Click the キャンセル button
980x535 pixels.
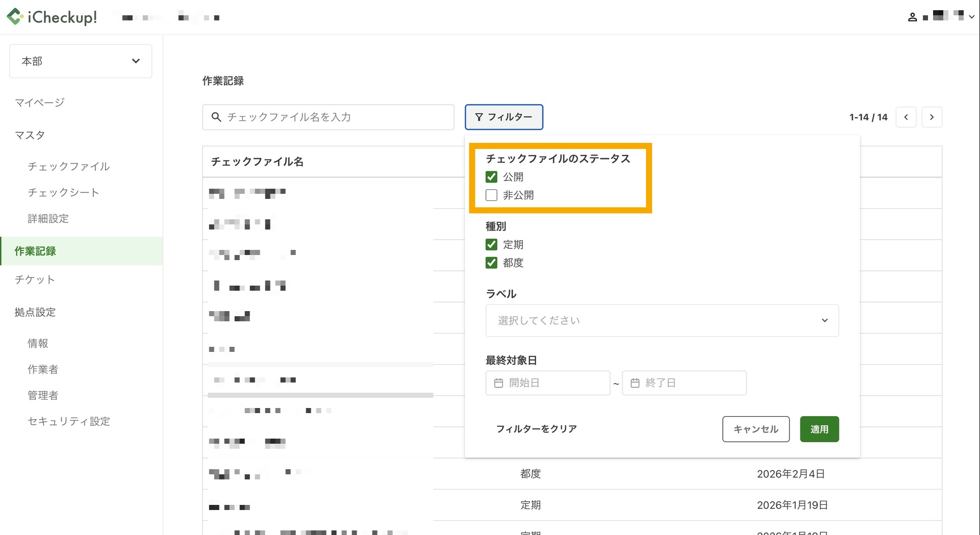click(x=756, y=429)
